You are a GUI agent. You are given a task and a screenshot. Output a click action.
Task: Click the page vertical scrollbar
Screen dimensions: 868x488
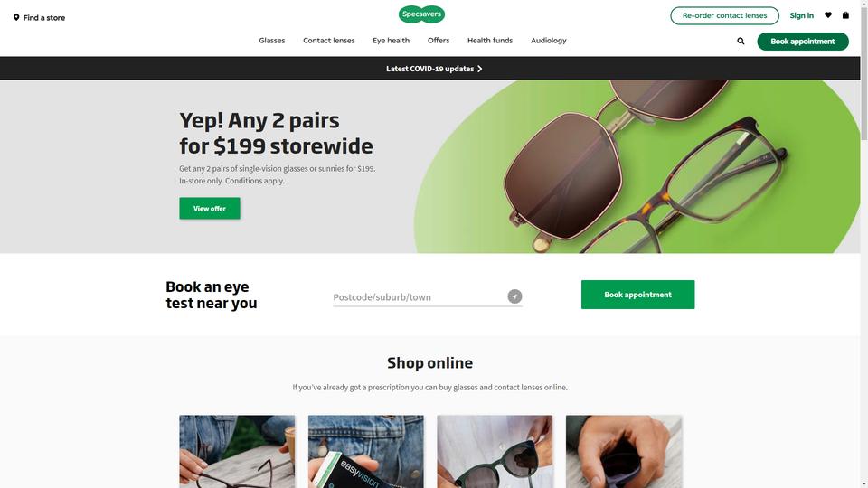(864, 244)
